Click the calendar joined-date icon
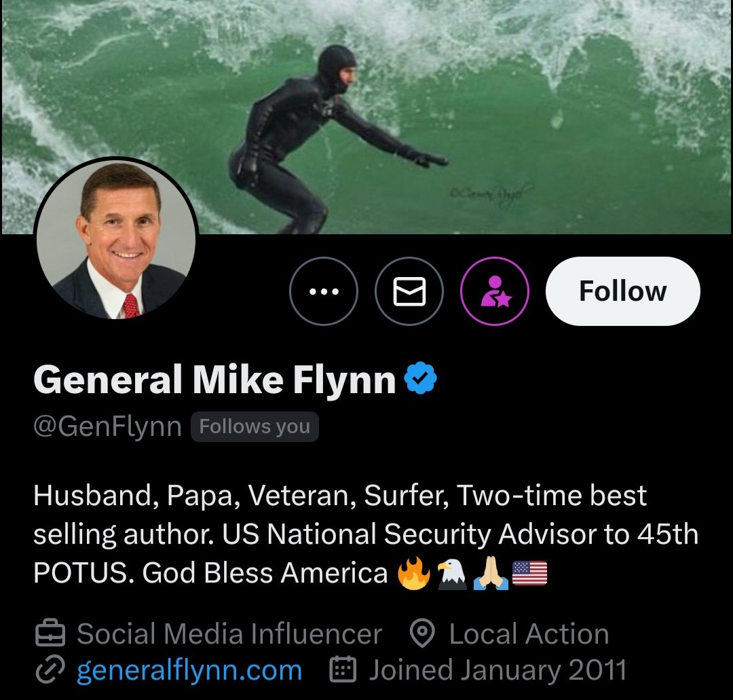 coord(343,671)
